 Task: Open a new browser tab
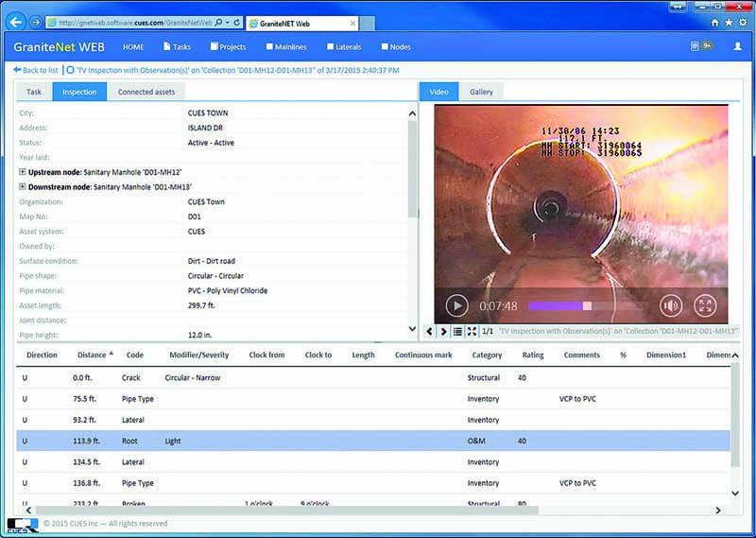(367, 23)
